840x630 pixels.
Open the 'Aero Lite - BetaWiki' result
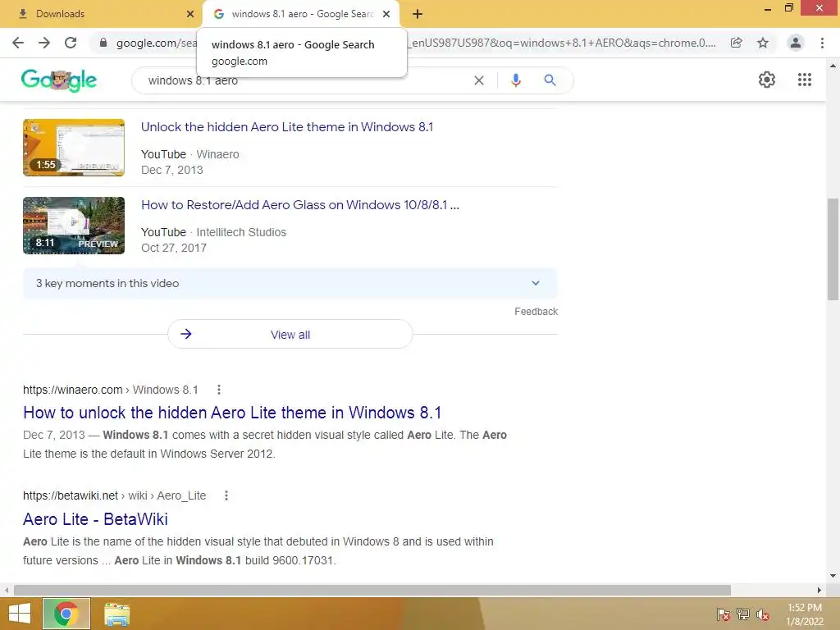click(95, 518)
